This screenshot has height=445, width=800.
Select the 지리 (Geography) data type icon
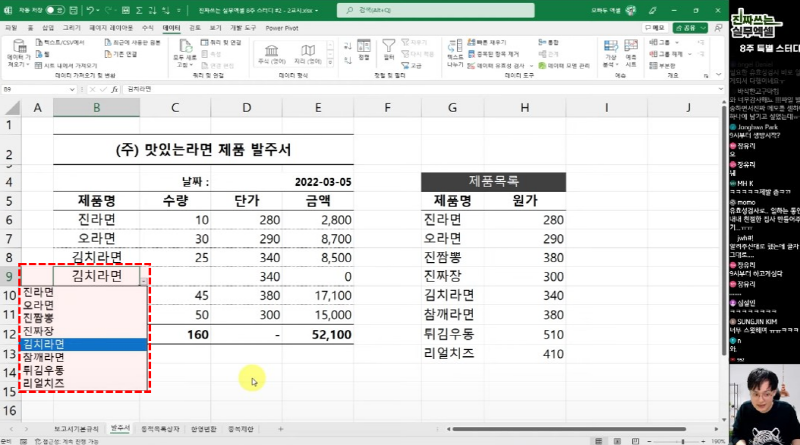(308, 54)
